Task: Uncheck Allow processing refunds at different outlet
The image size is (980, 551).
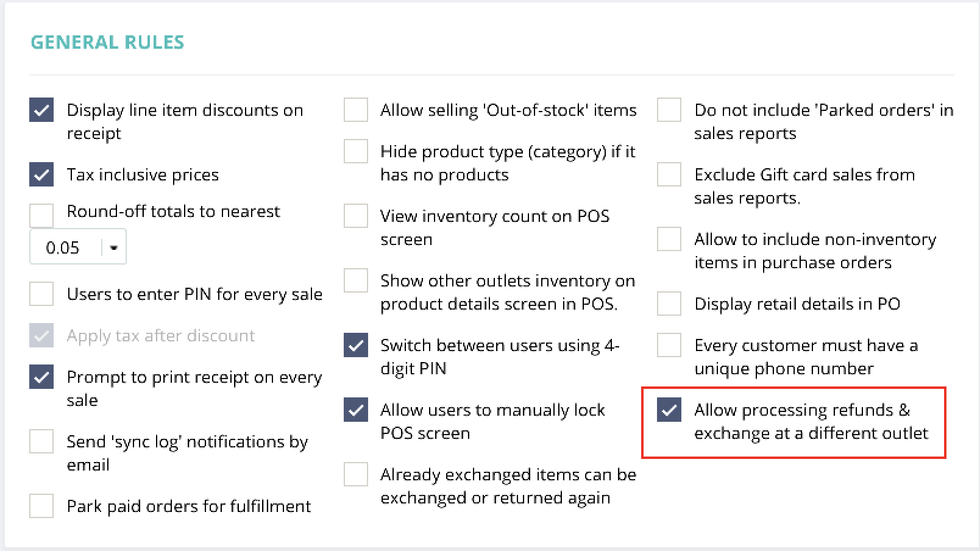Action: tap(669, 410)
